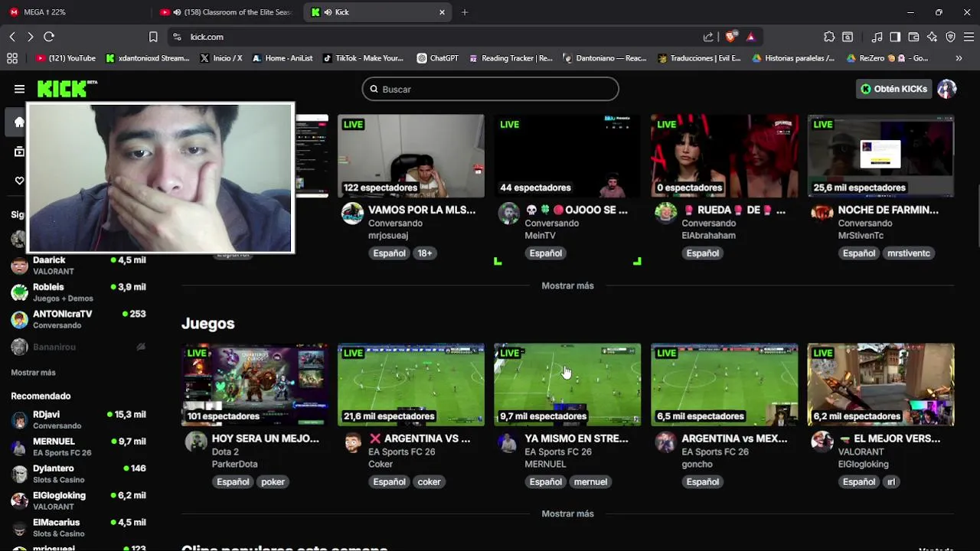Open Reading Tracker bookmark

511,58
